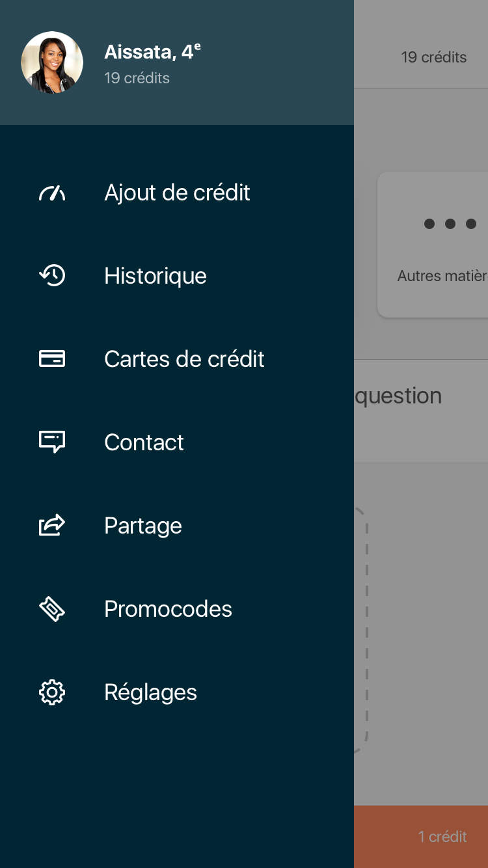Go to Contact menu item
The width and height of the screenshot is (488, 868).
144,442
